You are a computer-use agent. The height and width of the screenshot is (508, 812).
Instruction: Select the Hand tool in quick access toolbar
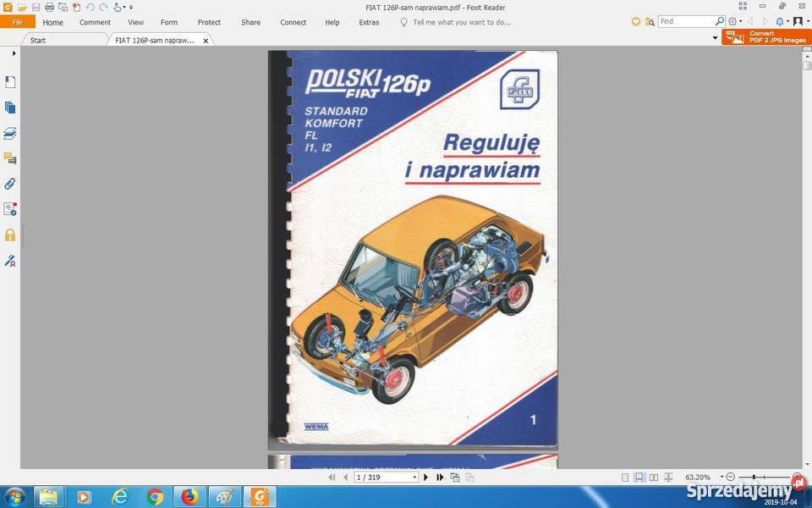[x=118, y=8]
